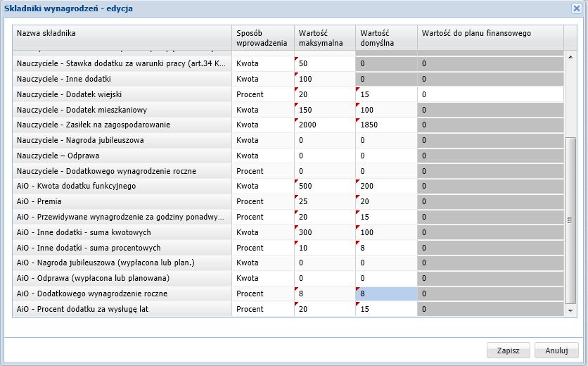Close the Składniki wynagrodzeń dialog

tap(577, 8)
